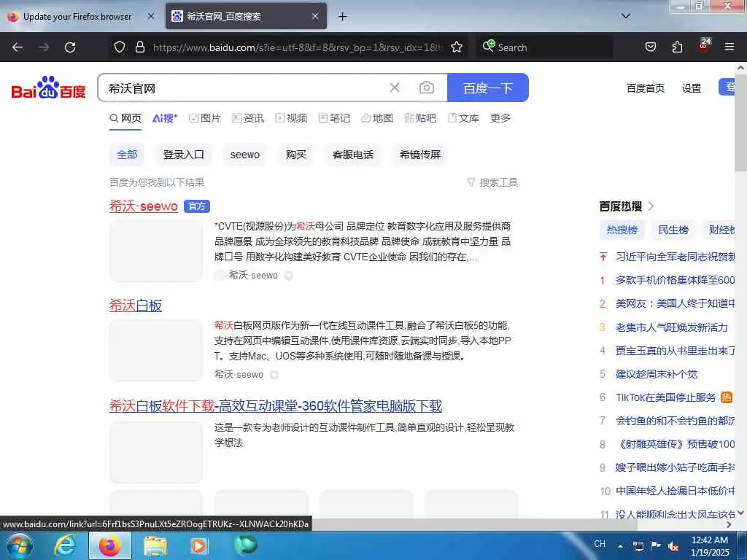The width and height of the screenshot is (747, 560).
Task: Open the 更多 search category menu
Action: (500, 118)
